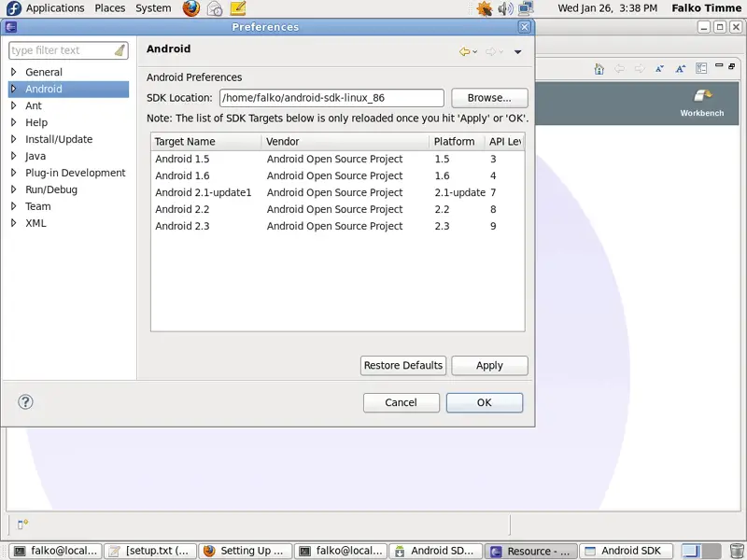Click the software update notification icon
This screenshot has width=747, height=560.
tap(484, 8)
